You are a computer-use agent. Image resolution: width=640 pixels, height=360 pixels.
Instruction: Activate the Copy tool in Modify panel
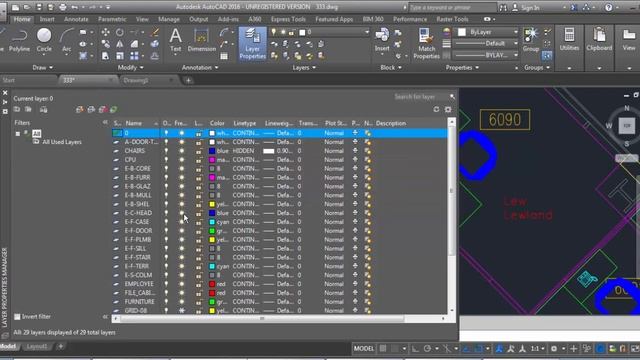[105, 44]
